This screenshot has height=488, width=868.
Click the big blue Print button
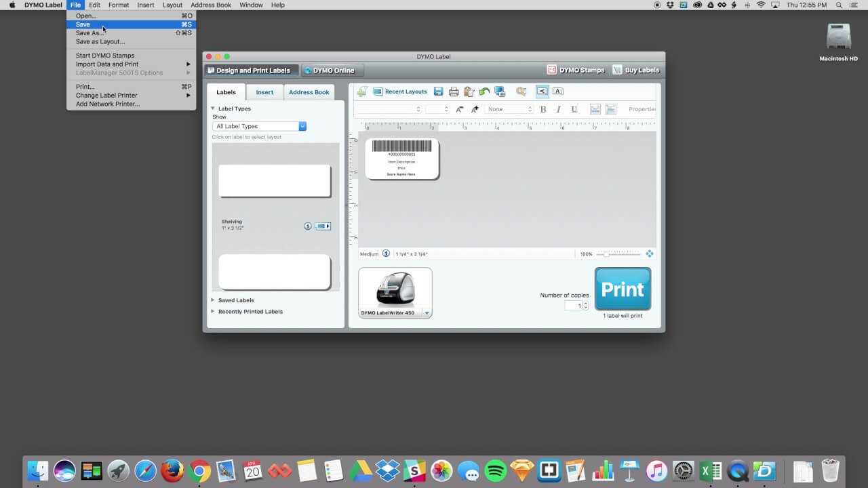pyautogui.click(x=623, y=289)
